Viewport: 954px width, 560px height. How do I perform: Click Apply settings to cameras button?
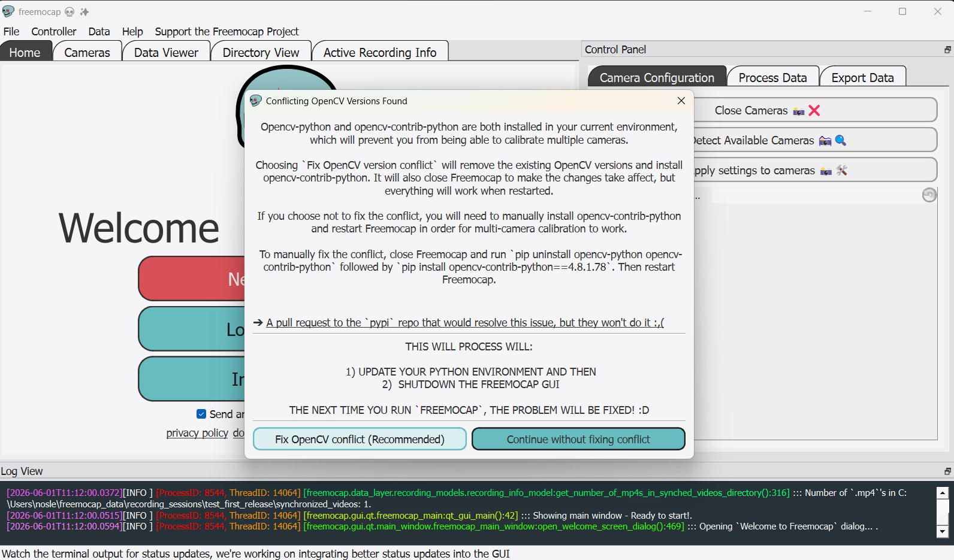click(815, 170)
